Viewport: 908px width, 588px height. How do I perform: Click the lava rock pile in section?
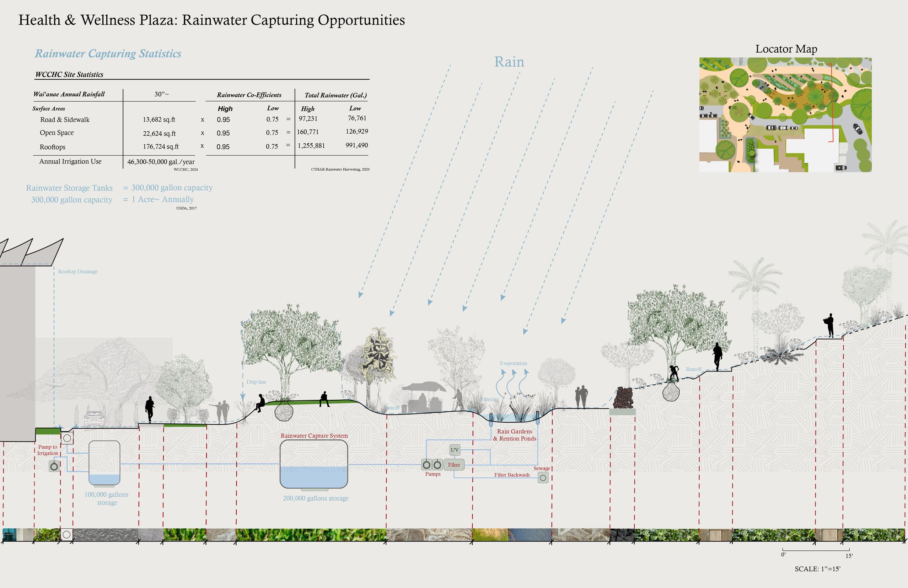coord(623,397)
